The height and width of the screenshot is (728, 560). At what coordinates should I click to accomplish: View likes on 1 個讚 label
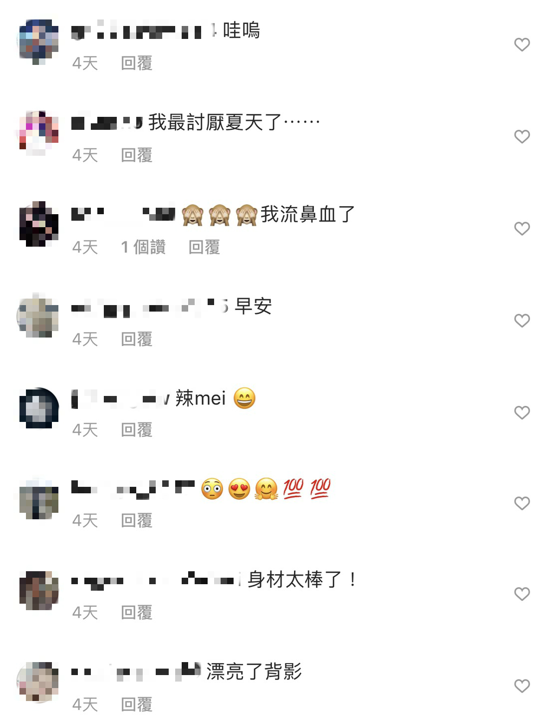coord(143,247)
